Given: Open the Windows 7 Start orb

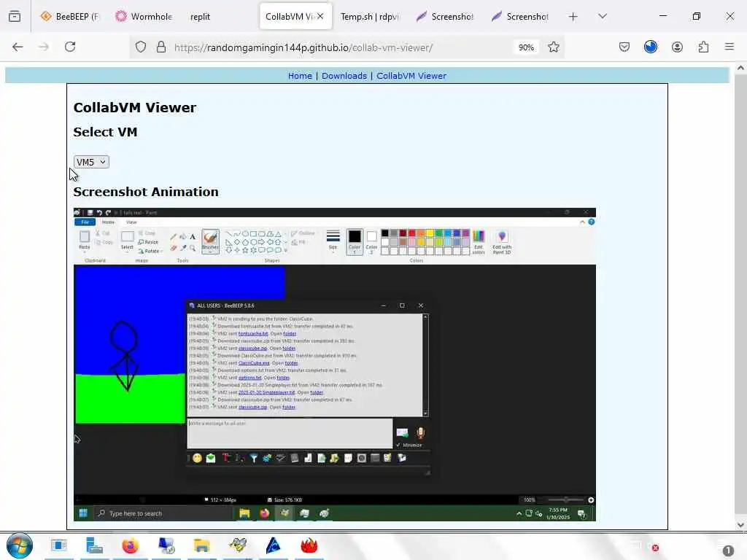Looking at the screenshot, I should click(x=20, y=545).
